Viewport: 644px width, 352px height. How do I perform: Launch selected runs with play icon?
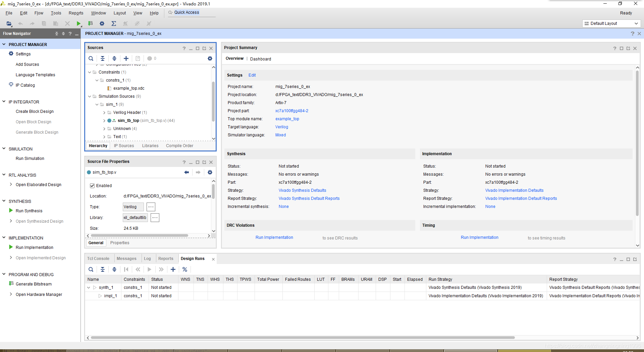[x=150, y=269]
